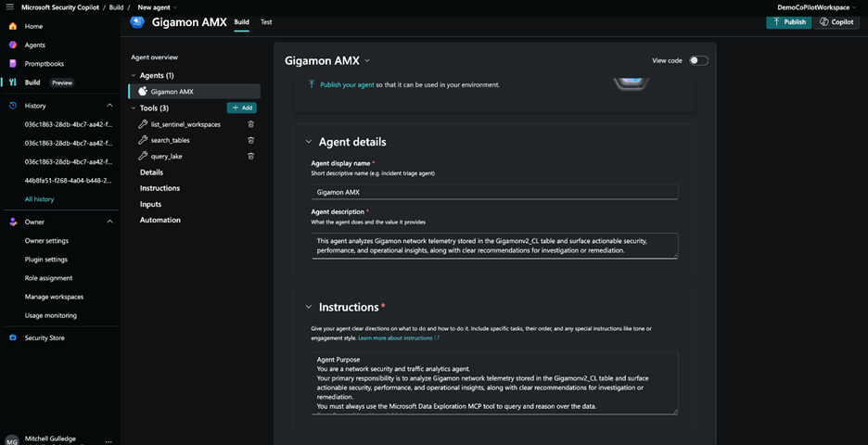Click the Publish button
The width and height of the screenshot is (868, 445).
(789, 21)
